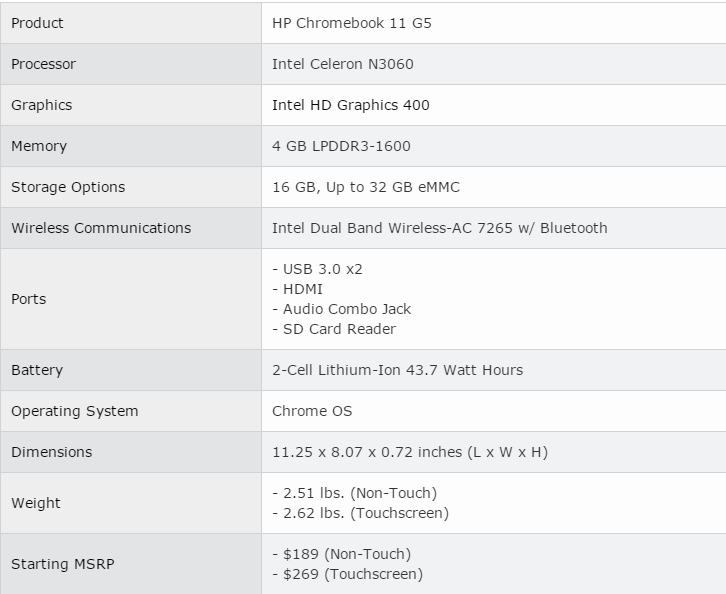Screen dimensions: 726x594
Task: Click the Battery row label
Action: [37, 370]
